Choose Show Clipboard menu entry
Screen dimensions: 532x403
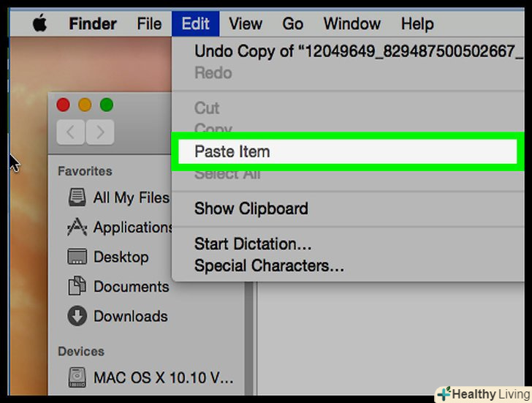coord(251,208)
